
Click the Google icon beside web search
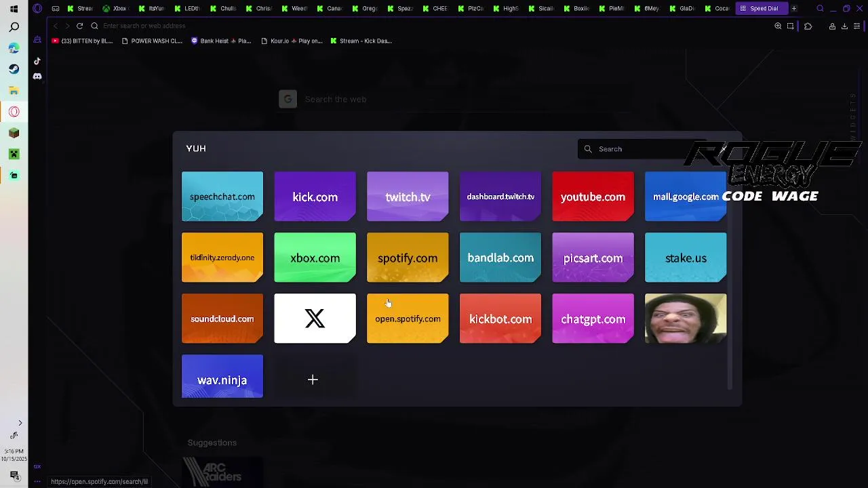[x=288, y=100]
